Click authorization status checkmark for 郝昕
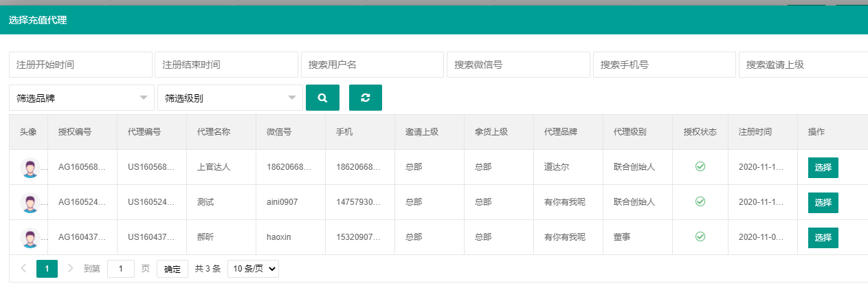The width and height of the screenshot is (868, 297). coord(700,237)
